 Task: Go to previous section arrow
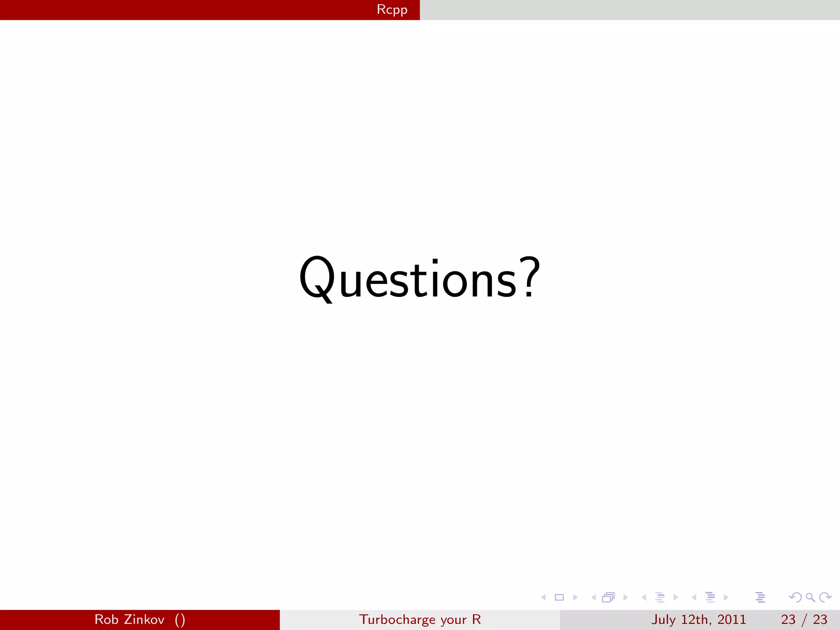(694, 598)
